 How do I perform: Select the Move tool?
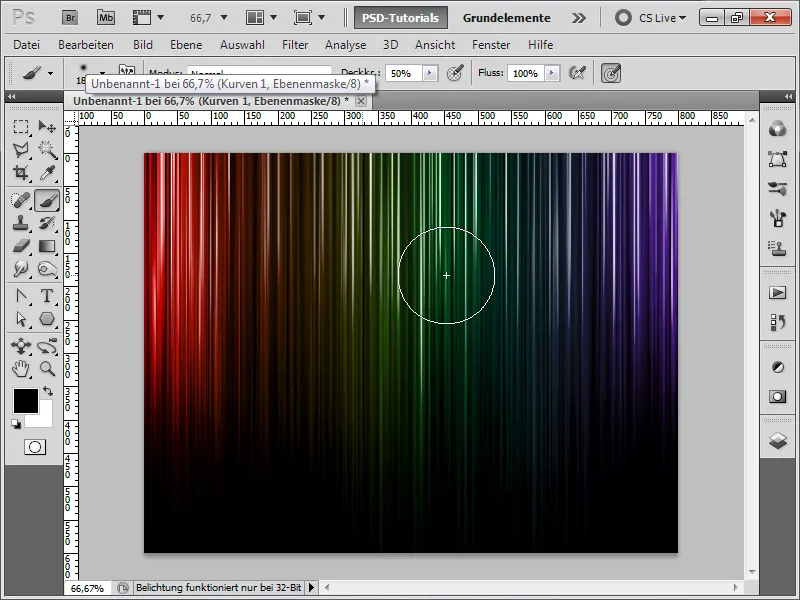point(47,127)
